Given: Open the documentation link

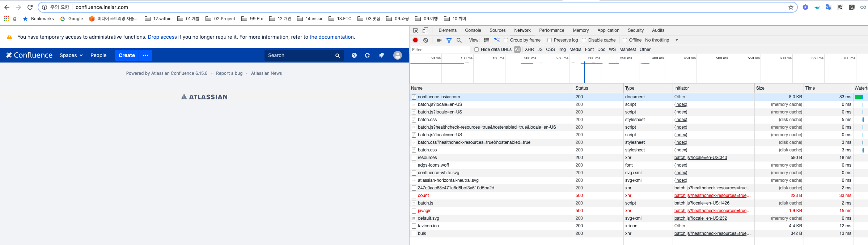Looking at the screenshot, I should point(331,37).
